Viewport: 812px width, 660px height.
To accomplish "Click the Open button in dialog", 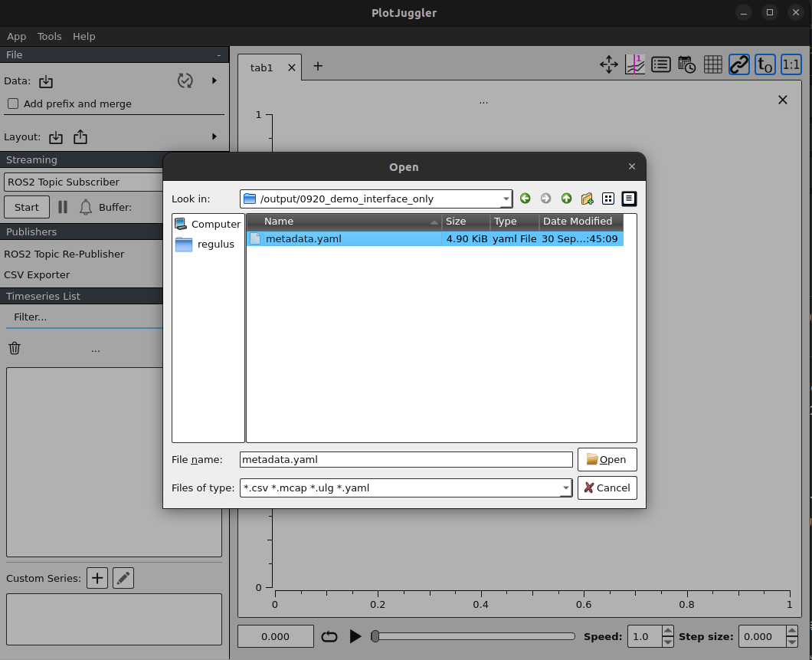I will [607, 459].
